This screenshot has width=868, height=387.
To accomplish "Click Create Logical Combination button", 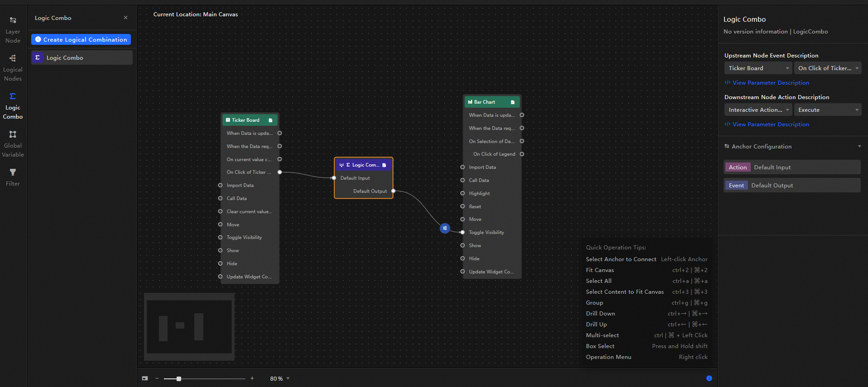I will point(81,39).
